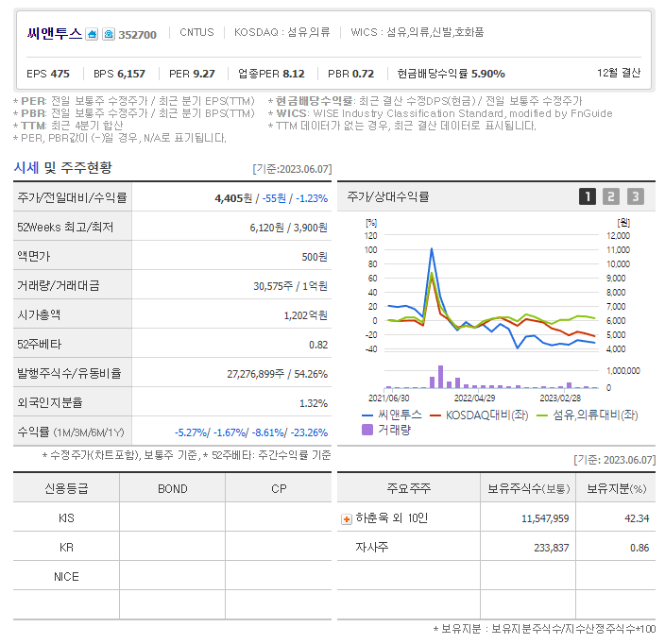Click the 12월 결산 label

(x=619, y=73)
